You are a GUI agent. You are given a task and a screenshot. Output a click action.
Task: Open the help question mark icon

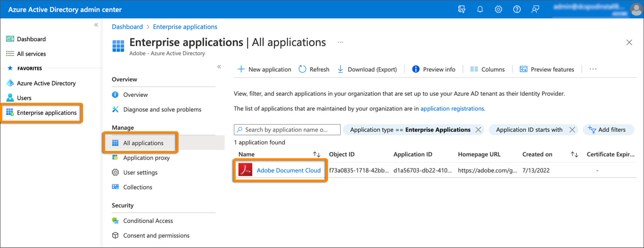pyautogui.click(x=517, y=9)
